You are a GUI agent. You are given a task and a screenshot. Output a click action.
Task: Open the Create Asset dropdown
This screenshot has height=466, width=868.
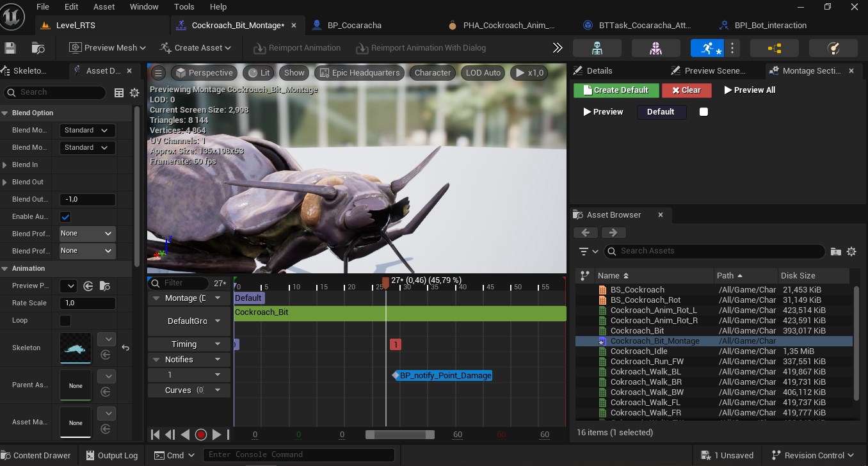tap(195, 48)
